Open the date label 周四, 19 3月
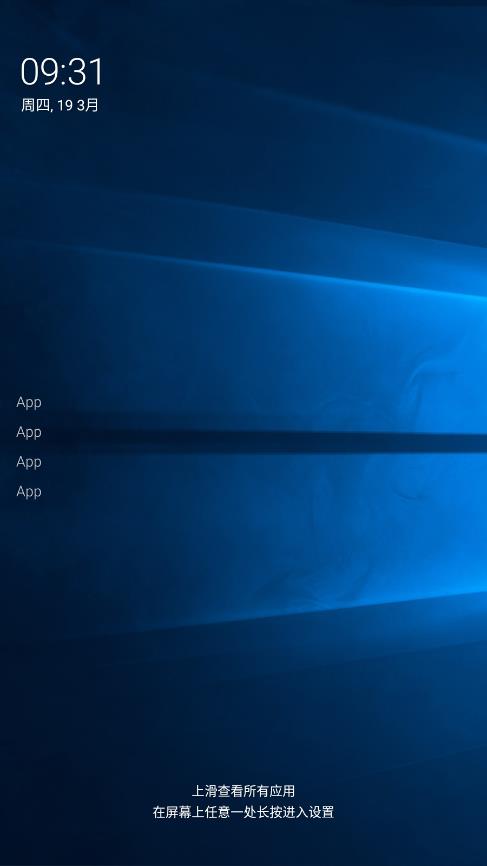This screenshot has height=866, width=487. (60, 105)
